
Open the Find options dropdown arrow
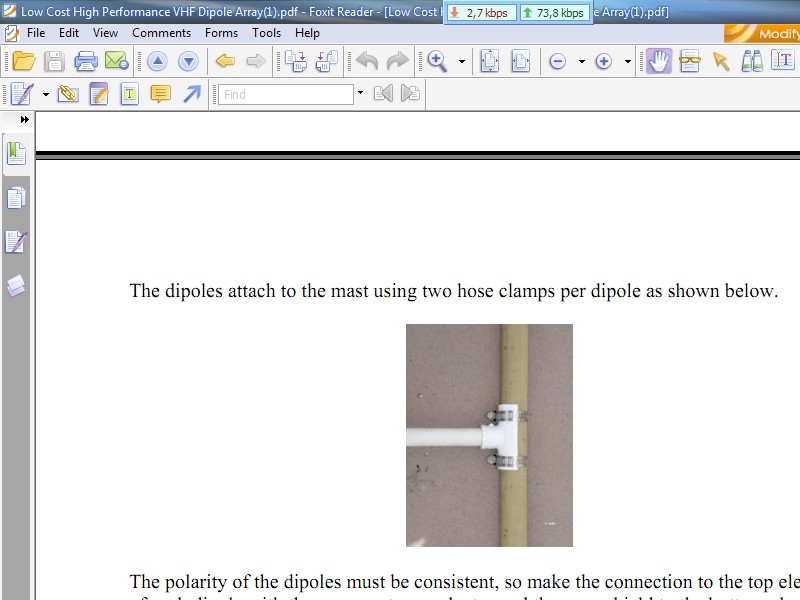360,93
